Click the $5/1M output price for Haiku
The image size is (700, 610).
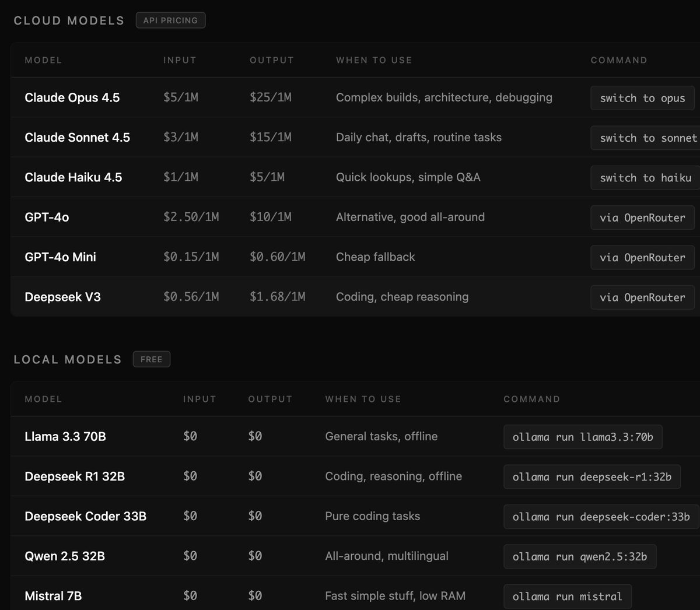(267, 177)
